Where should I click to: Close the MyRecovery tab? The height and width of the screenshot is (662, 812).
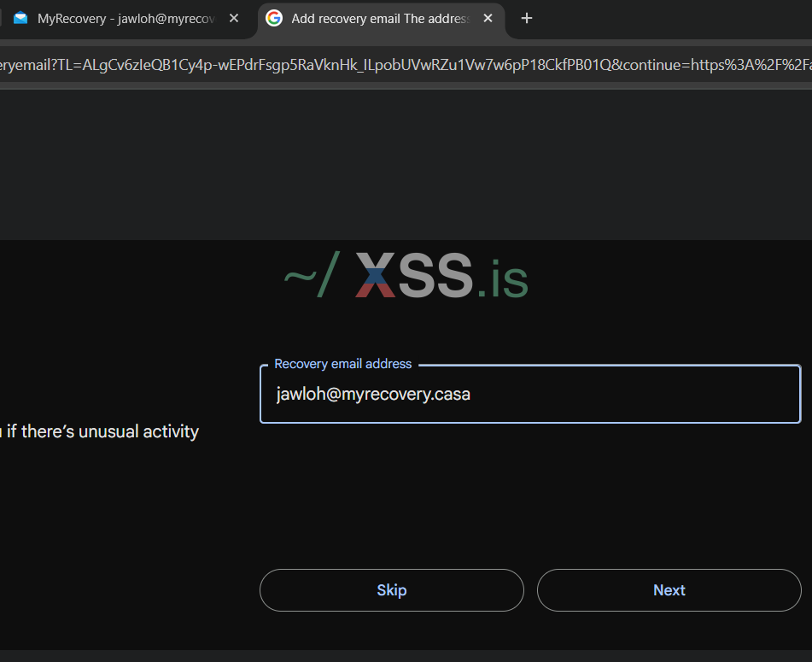[234, 19]
